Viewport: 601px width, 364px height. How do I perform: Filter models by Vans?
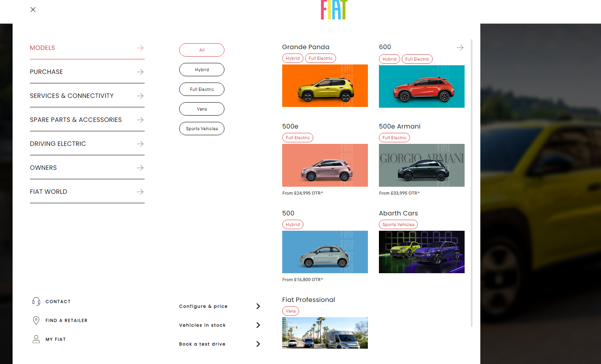point(202,109)
